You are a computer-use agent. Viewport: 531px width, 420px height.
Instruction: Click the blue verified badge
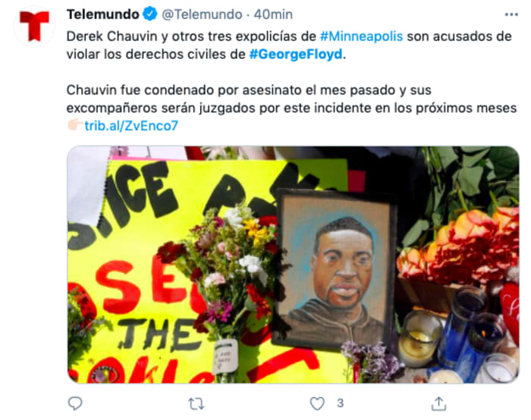(149, 14)
